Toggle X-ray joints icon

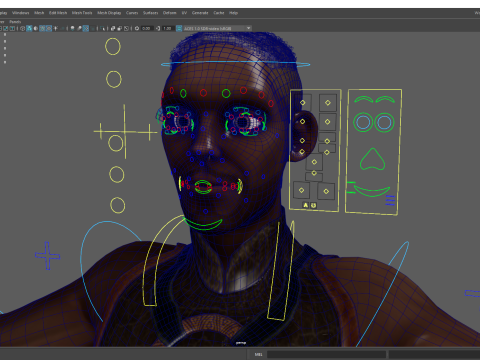click(126, 28)
